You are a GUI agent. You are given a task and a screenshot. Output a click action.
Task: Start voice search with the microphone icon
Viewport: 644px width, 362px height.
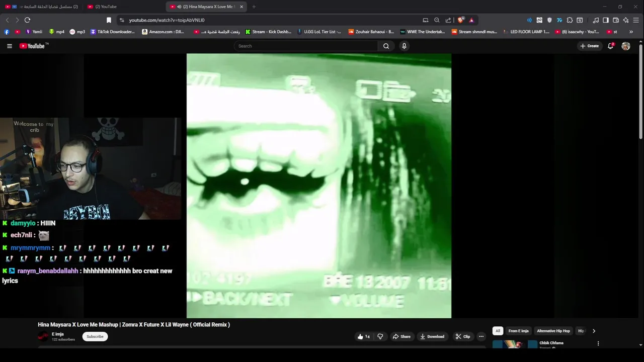point(404,46)
